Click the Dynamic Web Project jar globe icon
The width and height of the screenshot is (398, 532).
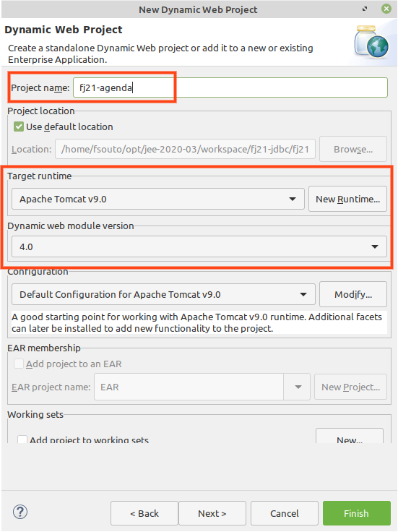point(371,41)
